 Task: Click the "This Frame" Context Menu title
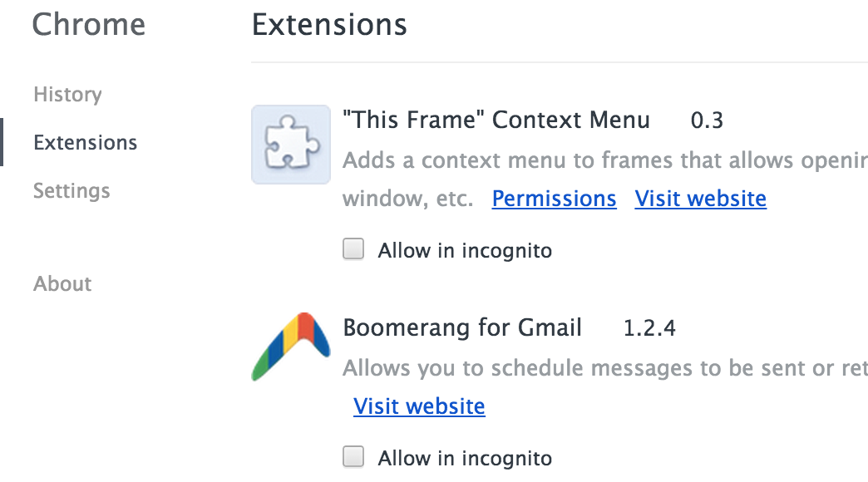(496, 120)
